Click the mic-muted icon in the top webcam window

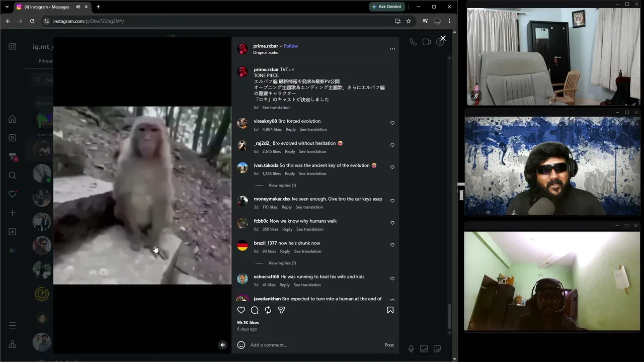[476, 96]
